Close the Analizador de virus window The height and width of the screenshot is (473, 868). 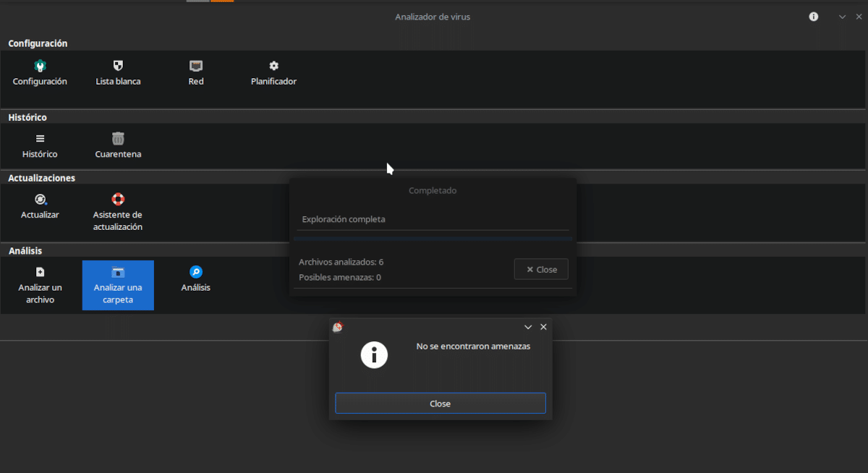(858, 17)
